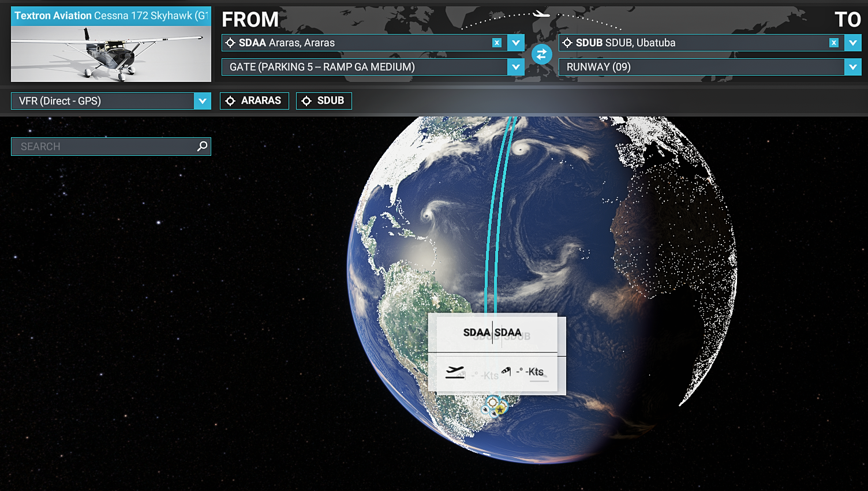Click the takeoff airplane icon in tooltip
This screenshot has width=868, height=491.
455,372
